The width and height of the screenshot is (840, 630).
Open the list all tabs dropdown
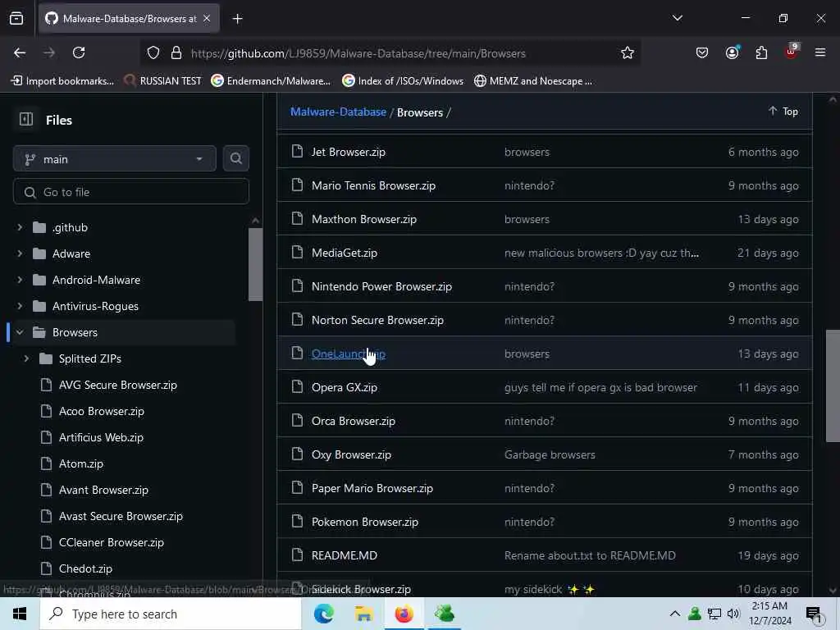677,18
